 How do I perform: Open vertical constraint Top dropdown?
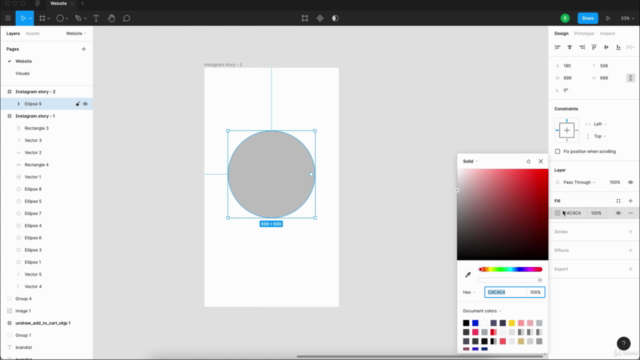600,136
